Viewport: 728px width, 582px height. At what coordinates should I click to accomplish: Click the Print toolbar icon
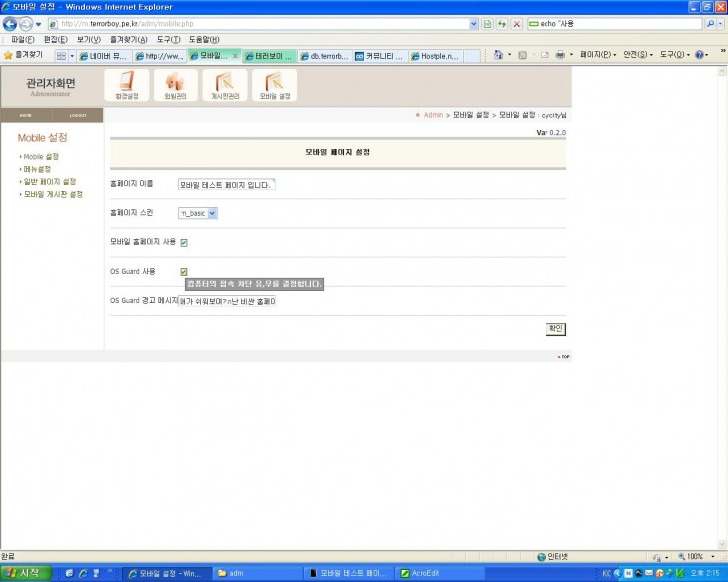(560, 55)
